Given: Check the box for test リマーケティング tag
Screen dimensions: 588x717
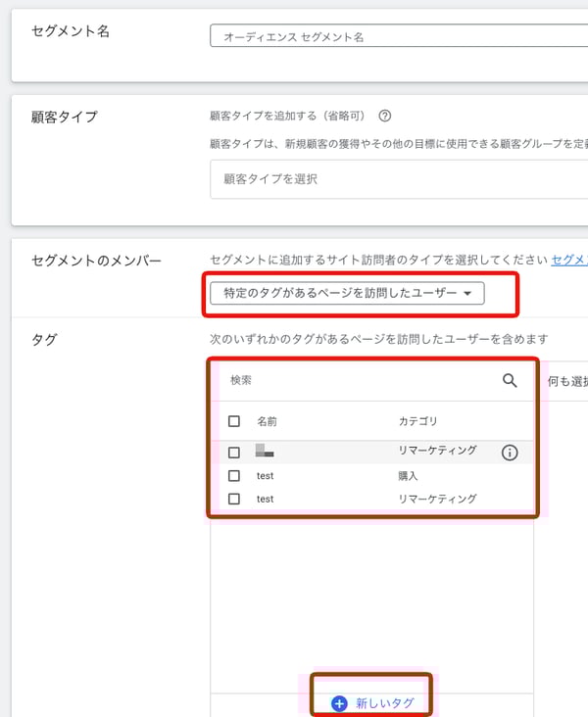Looking at the screenshot, I should tap(233, 500).
